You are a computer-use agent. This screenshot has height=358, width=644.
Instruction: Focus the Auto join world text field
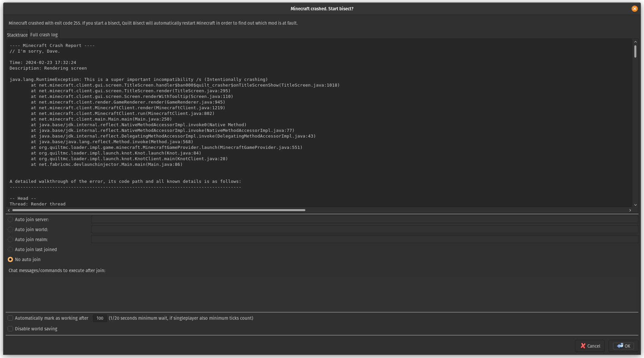(365, 229)
